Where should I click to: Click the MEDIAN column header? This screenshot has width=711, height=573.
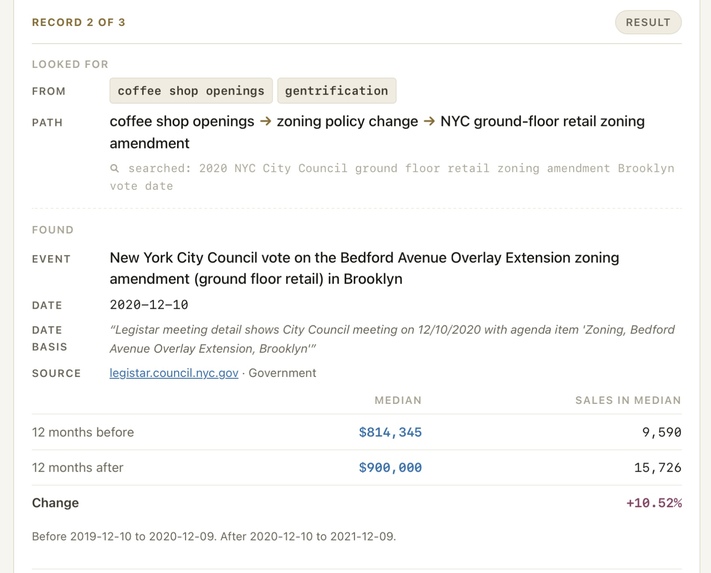pos(398,400)
